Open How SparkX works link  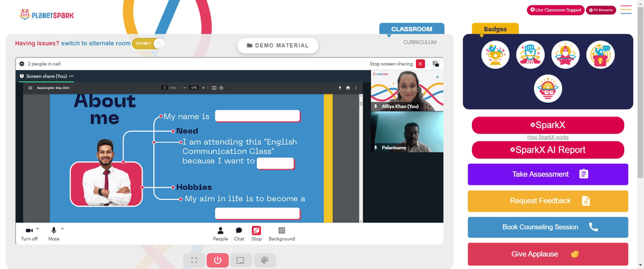(x=548, y=137)
